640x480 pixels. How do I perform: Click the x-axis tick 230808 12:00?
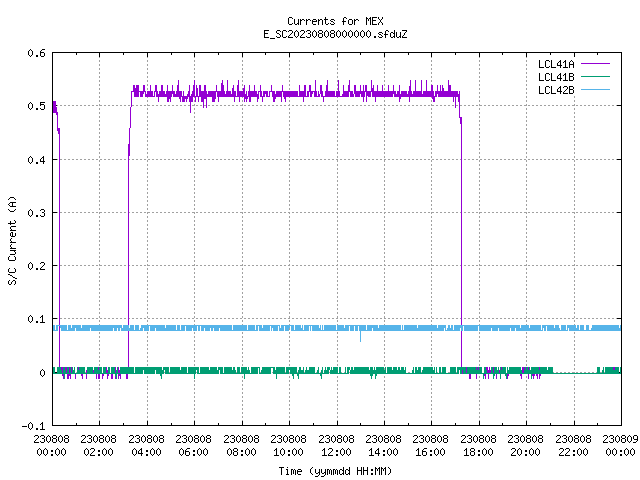pyautogui.click(x=336, y=446)
